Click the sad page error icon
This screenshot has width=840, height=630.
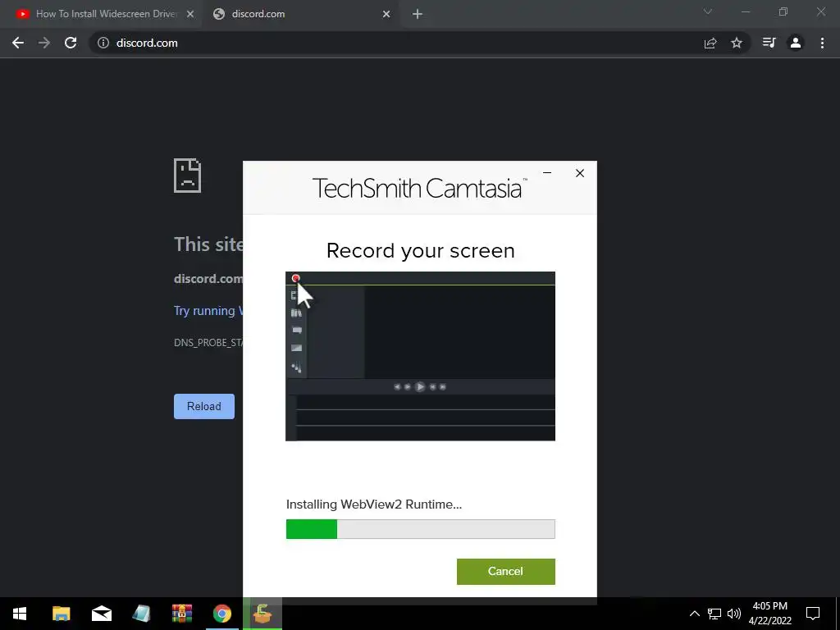(x=187, y=176)
